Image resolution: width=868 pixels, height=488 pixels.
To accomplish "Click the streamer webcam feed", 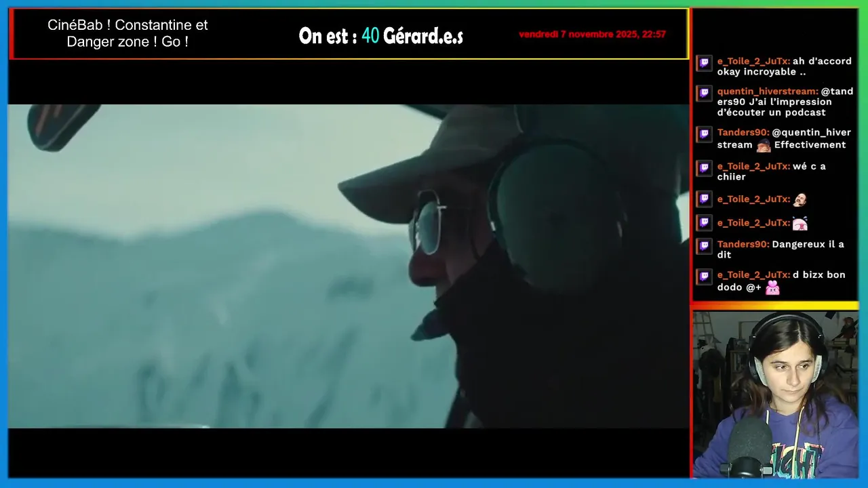I will click(776, 395).
